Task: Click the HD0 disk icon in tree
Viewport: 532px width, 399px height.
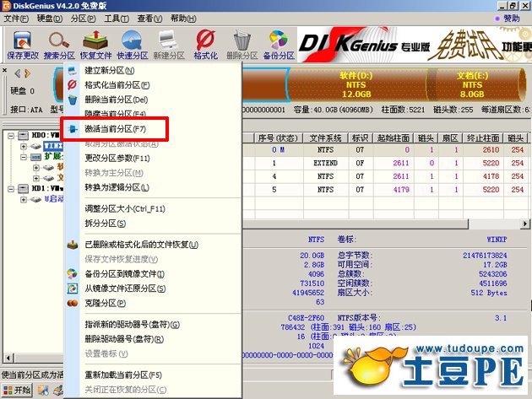Action: point(23,136)
